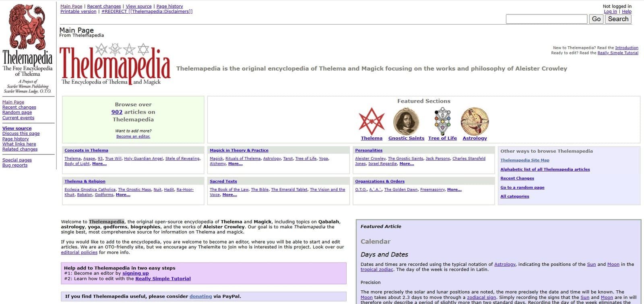Select Recent changes in the top navigation
Viewport: 644px width, 304px height.
click(x=104, y=6)
